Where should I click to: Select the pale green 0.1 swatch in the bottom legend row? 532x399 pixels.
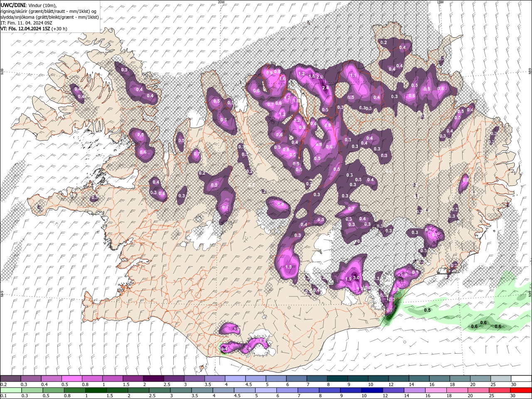[11, 390]
